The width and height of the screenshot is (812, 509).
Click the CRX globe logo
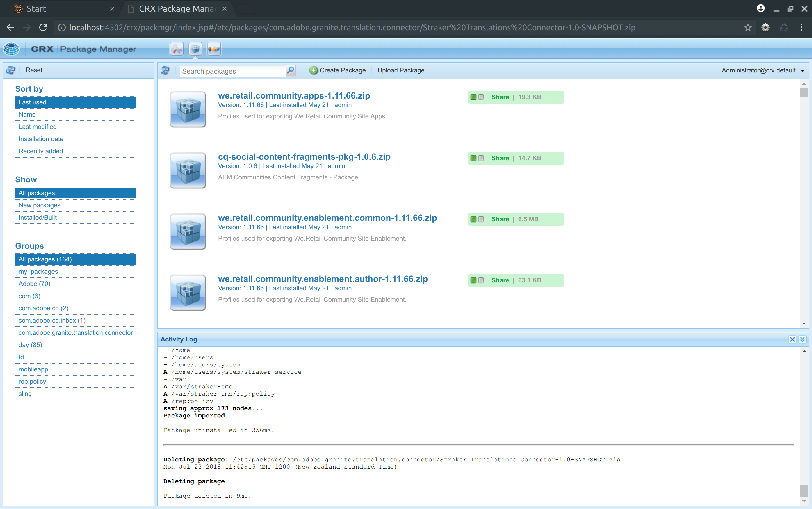[11, 49]
